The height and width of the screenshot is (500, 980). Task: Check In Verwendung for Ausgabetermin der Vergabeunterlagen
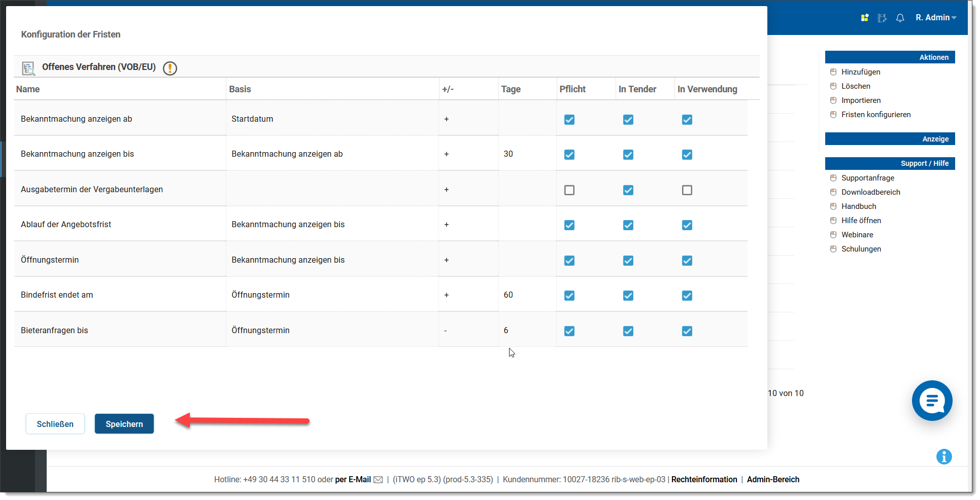point(687,190)
